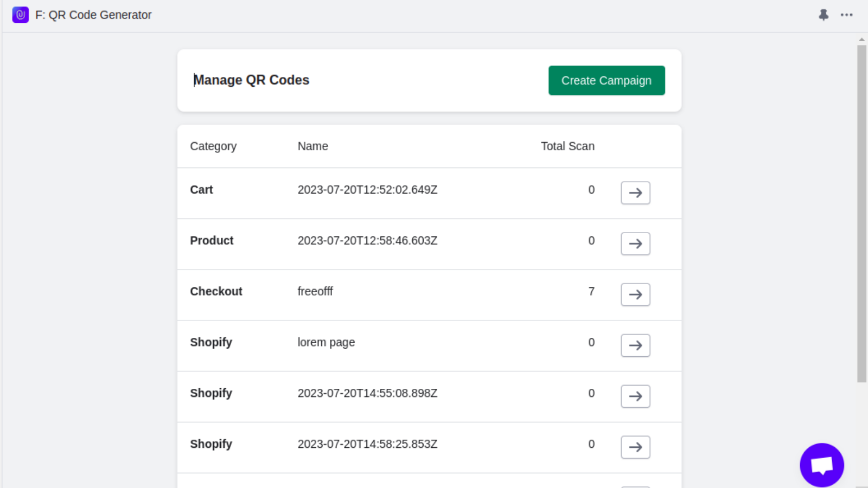The width and height of the screenshot is (868, 488).
Task: Click the Category column header
Action: [x=213, y=146]
